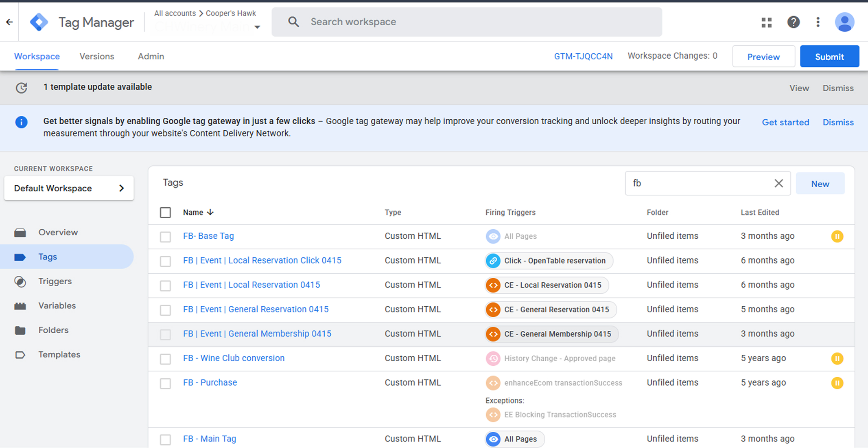Image resolution: width=868 pixels, height=448 pixels.
Task: Open FB | Event | Local Reservation Click 0415
Action: (262, 260)
